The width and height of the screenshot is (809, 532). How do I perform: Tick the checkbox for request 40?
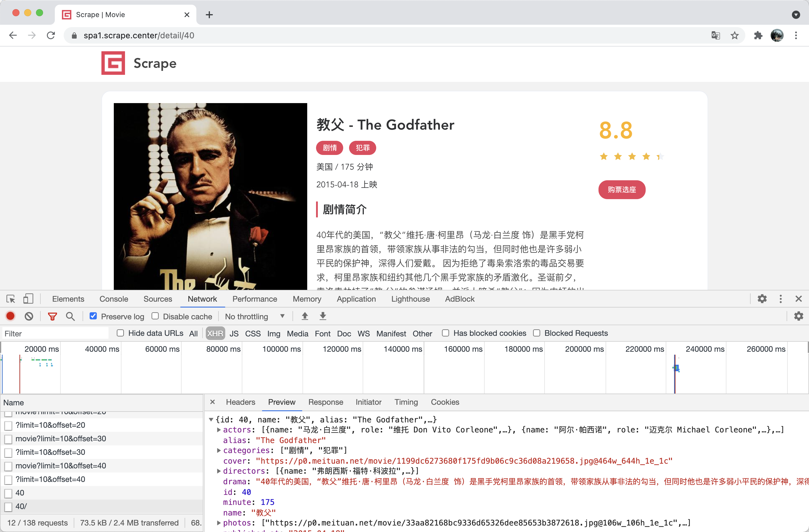point(9,493)
